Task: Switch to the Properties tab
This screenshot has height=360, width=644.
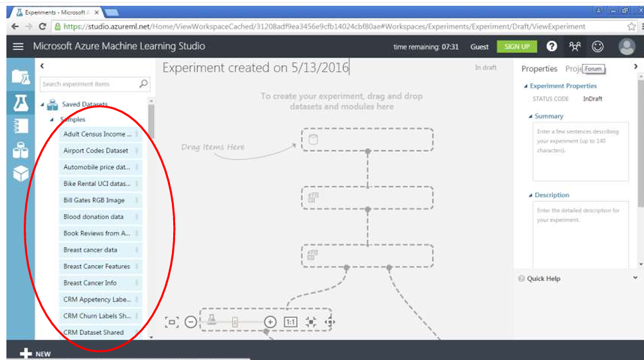Action: (x=539, y=69)
